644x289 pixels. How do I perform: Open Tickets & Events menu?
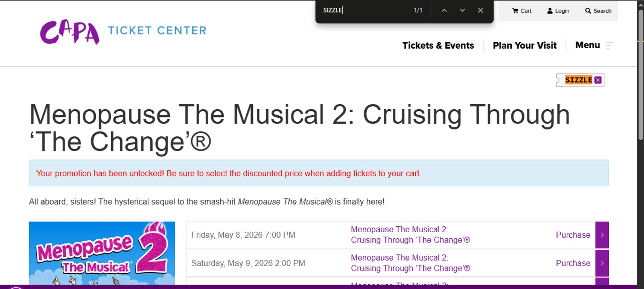click(x=438, y=46)
